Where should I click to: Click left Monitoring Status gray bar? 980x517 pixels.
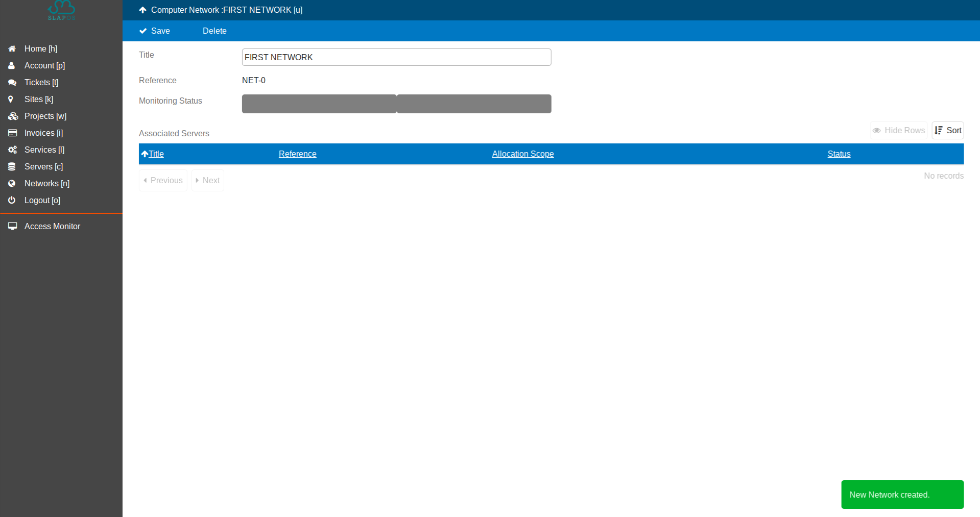click(x=319, y=104)
